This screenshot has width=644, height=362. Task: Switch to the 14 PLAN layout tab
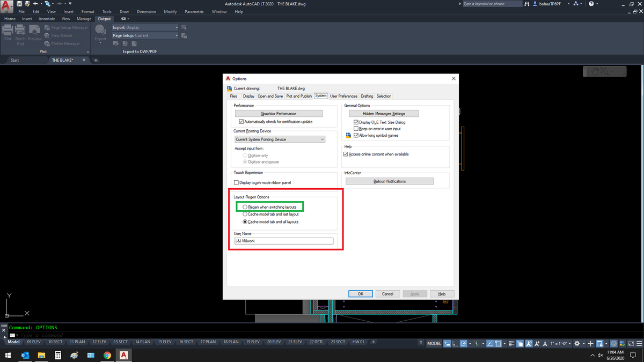click(143, 342)
